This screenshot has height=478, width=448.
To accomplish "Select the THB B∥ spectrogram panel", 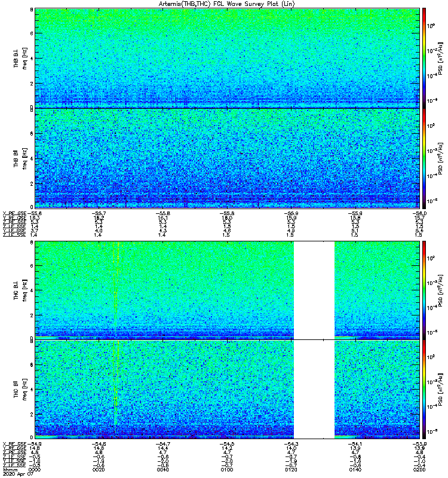I will click(227, 158).
